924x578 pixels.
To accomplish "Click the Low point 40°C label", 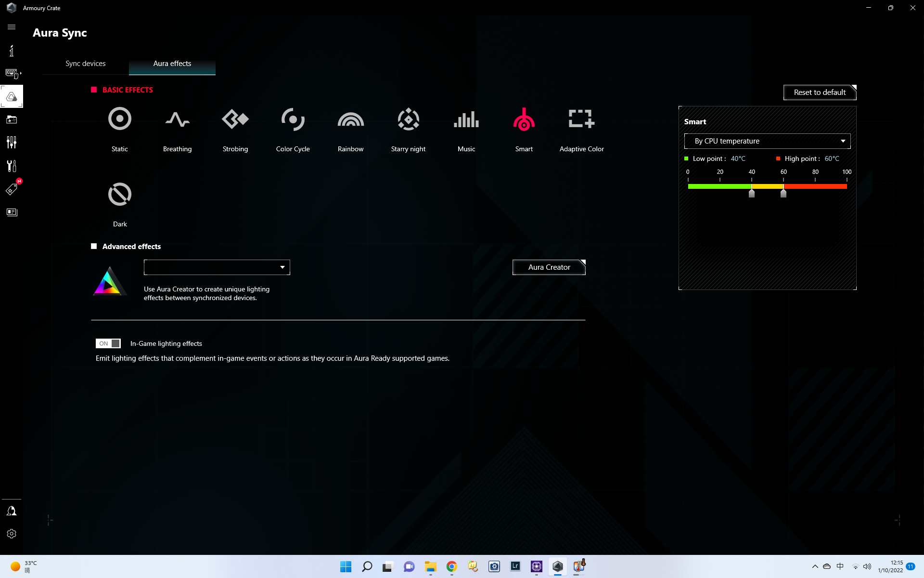I will coord(715,158).
